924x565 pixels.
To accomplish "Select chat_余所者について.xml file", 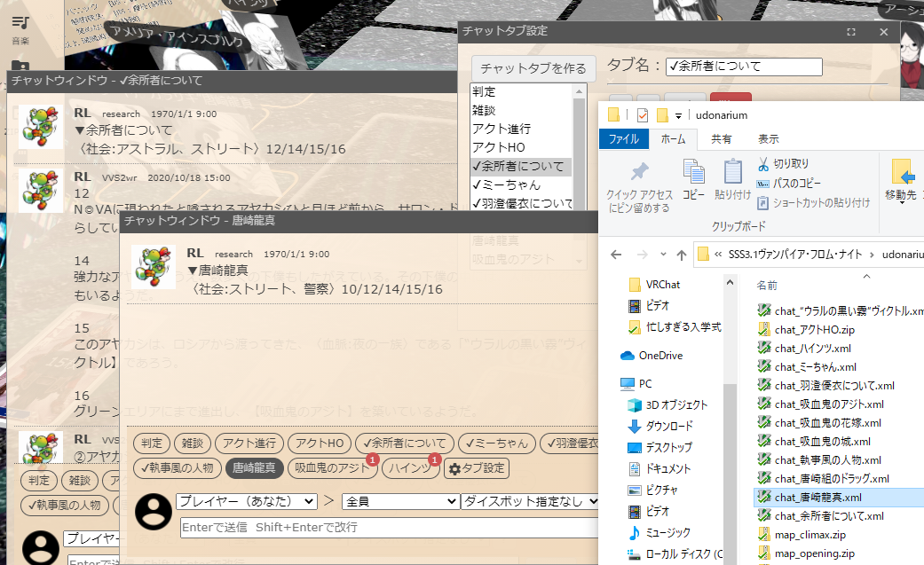I will click(821, 516).
